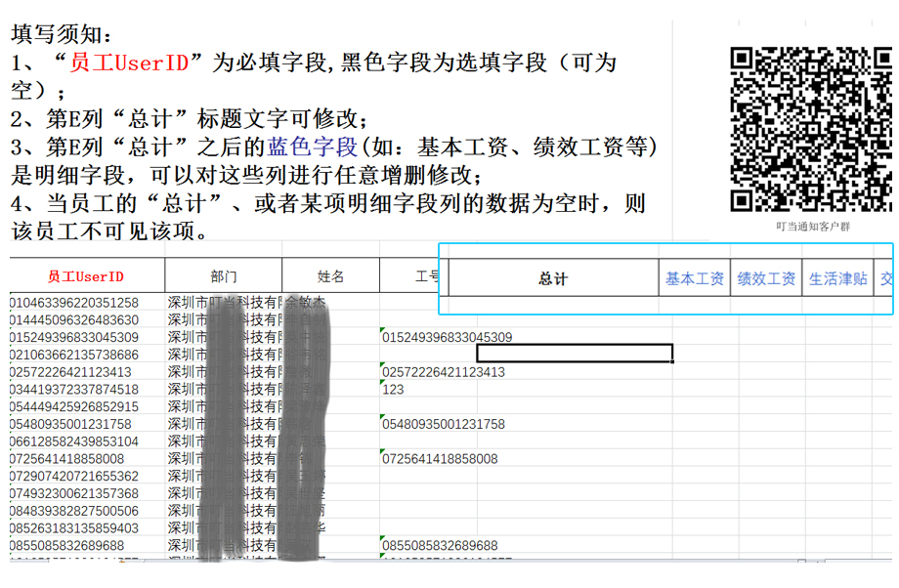Select UserID cell 084839382827500506
899x588 pixels.
[x=74, y=511]
